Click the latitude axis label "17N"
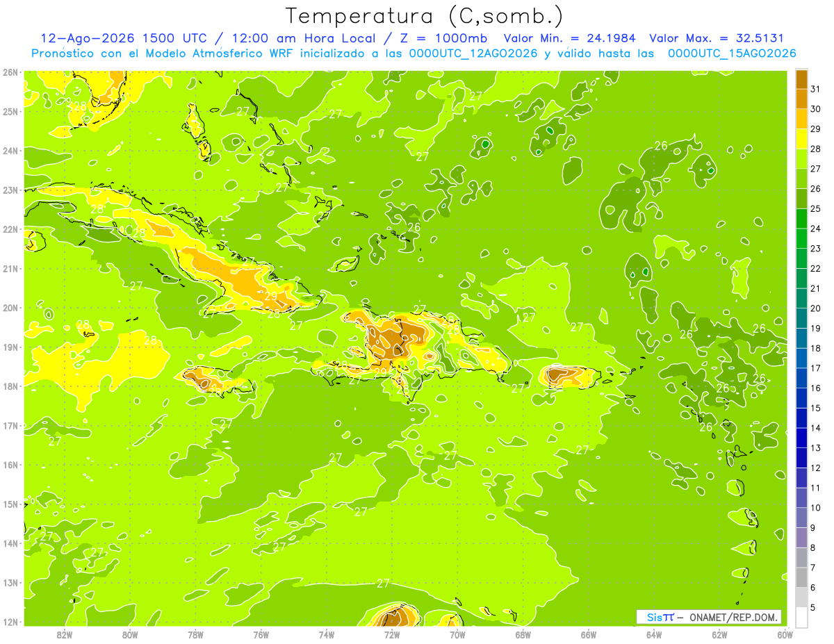 click(10, 426)
